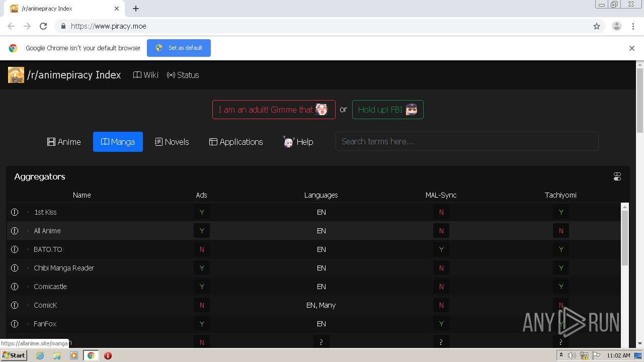Screen dimensions: 644x362
Task: Click the Ads column header
Action: click(201, 195)
